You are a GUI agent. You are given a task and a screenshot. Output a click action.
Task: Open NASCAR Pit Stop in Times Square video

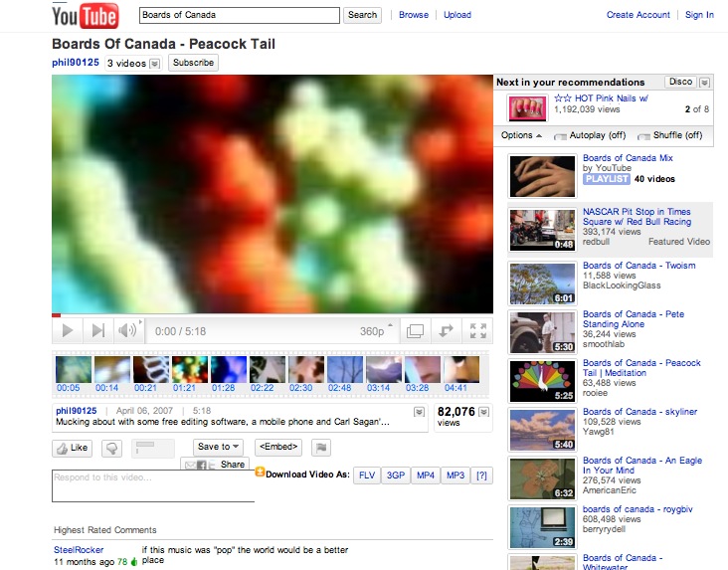(637, 217)
